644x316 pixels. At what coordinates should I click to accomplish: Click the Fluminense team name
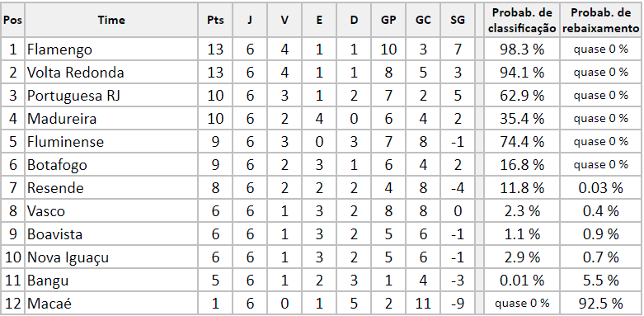[x=65, y=142]
